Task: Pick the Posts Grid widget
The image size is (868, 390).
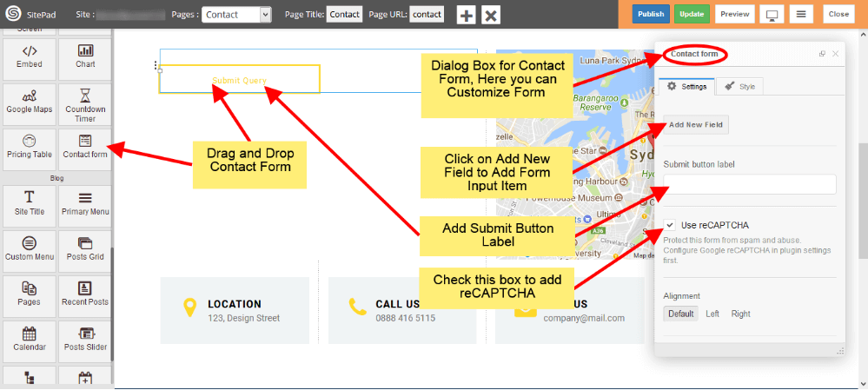Action: click(x=85, y=251)
